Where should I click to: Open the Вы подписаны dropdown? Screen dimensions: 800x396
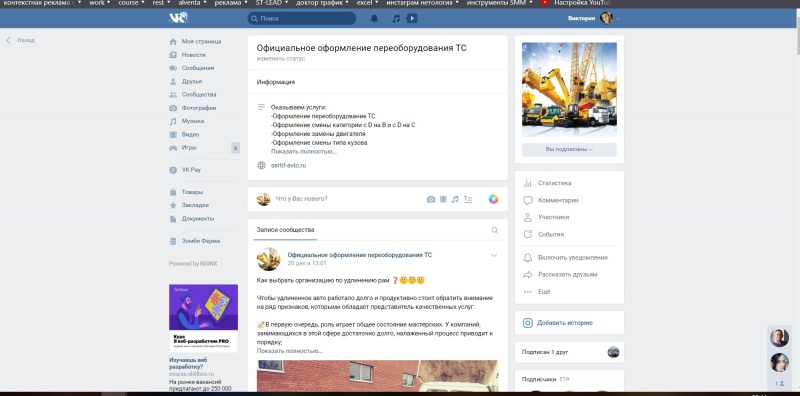[x=569, y=150]
